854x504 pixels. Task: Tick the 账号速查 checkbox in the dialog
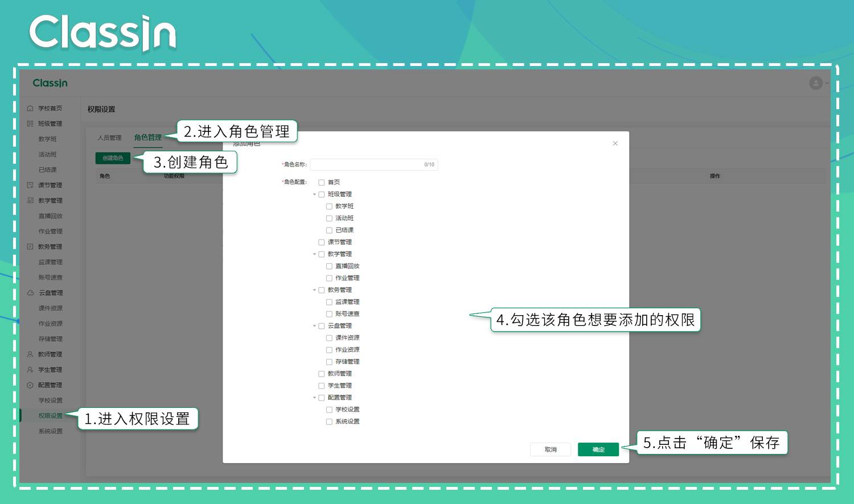(329, 314)
